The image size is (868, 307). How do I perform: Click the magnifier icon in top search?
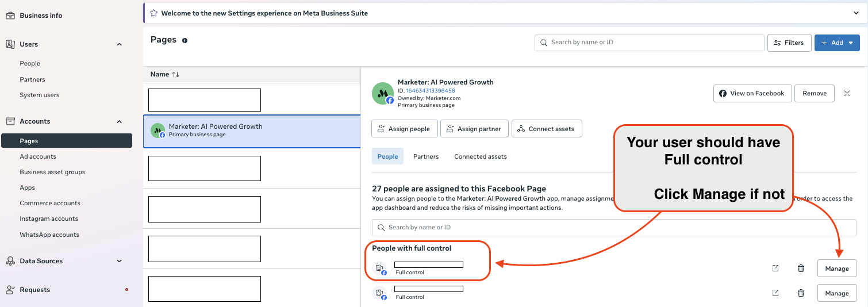click(544, 43)
